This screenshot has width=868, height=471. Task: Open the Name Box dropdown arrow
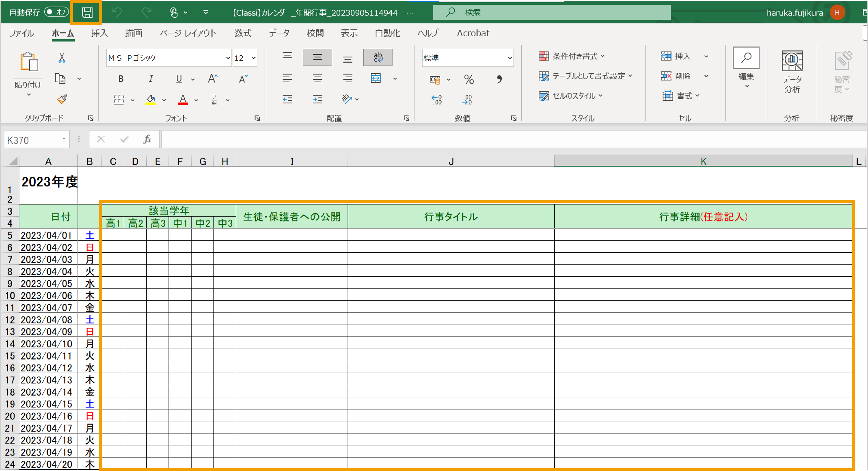click(64, 139)
